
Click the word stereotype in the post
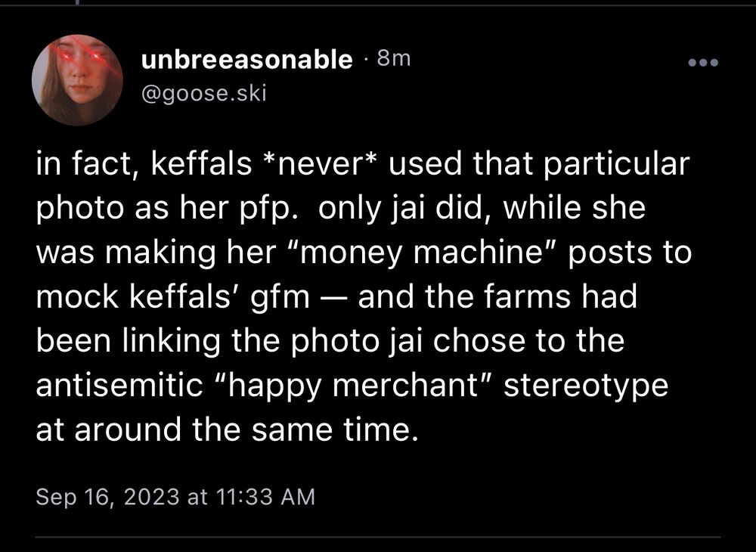pos(585,385)
